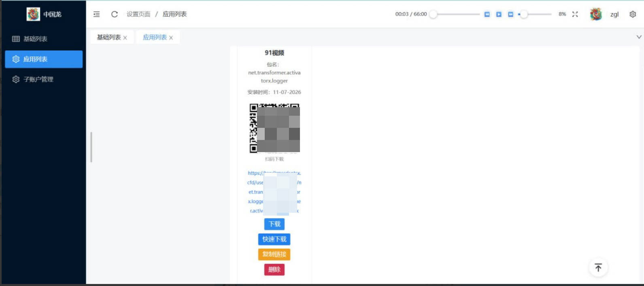
Task: Click the download URL link text
Action: [x=274, y=192]
